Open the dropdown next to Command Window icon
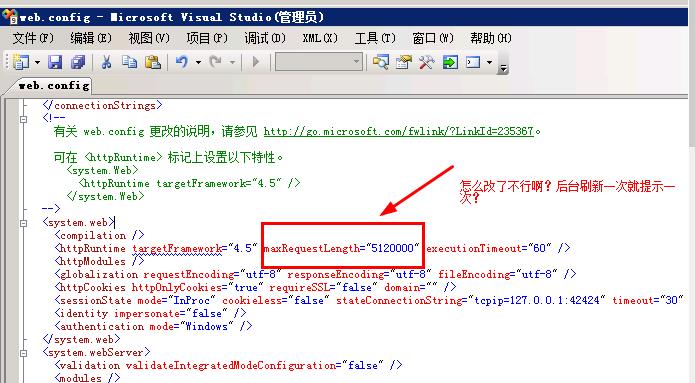Screen dimensions: 695x383 click(x=489, y=63)
